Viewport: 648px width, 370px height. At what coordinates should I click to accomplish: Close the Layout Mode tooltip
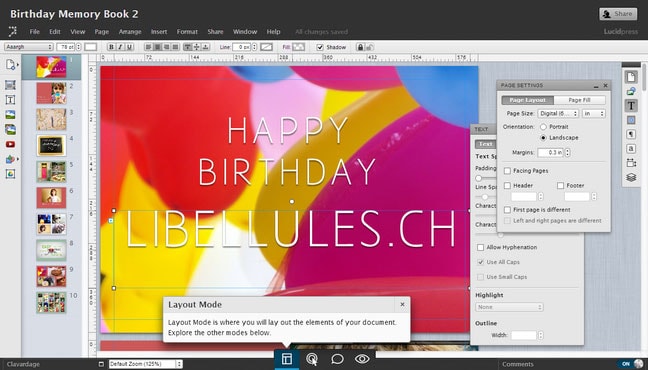click(402, 305)
